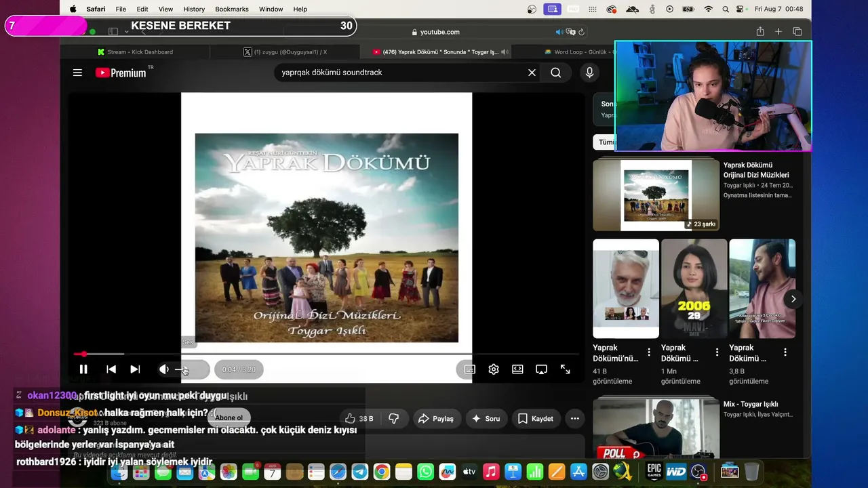Add a new Safari tab

click(x=778, y=32)
